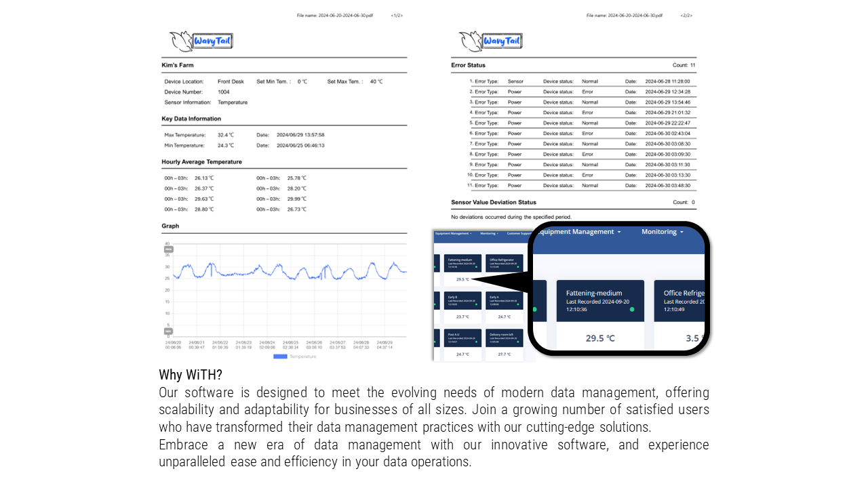
Task: Click the Hourly Average Temperature heading
Action: (201, 162)
